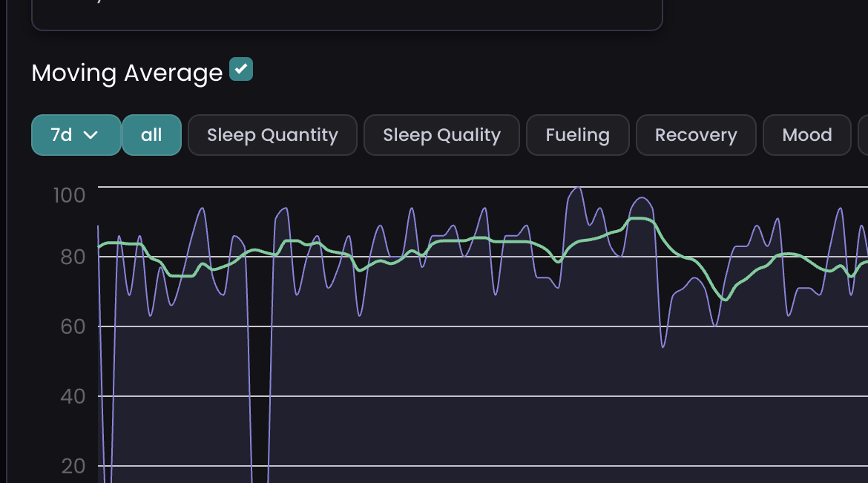Click the Moving Average label
Image resolution: width=868 pixels, height=483 pixels.
[x=127, y=73]
